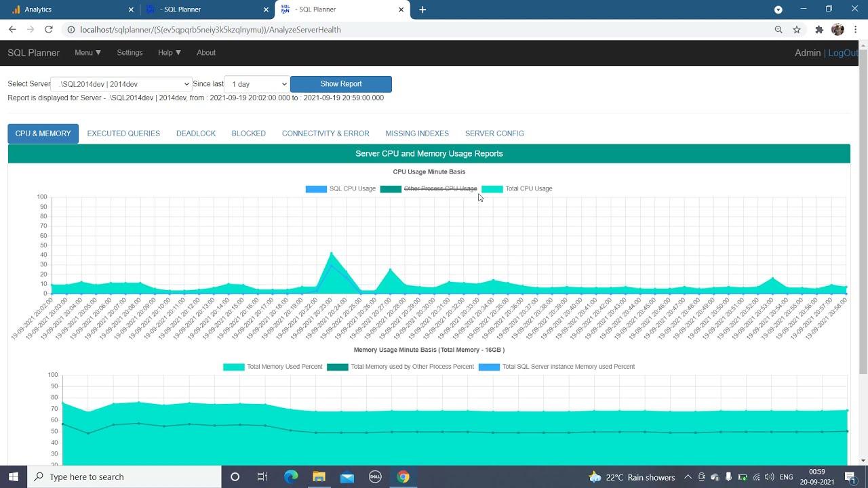Bookmark this page with the star icon
This screenshot has width=868, height=488.
point(797,30)
